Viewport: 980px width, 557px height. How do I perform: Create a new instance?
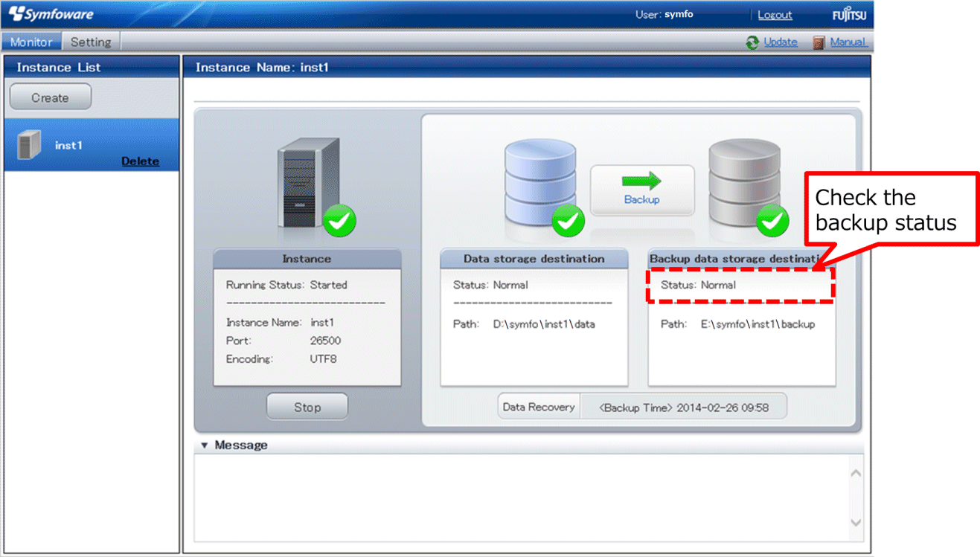[51, 97]
